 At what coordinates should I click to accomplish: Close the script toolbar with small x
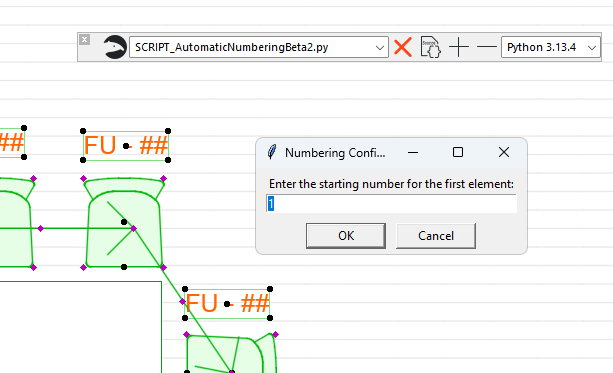[x=84, y=39]
